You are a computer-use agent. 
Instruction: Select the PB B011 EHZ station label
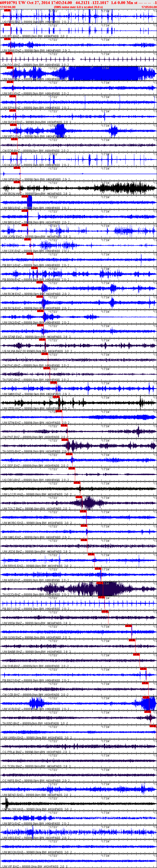coord(35,609)
